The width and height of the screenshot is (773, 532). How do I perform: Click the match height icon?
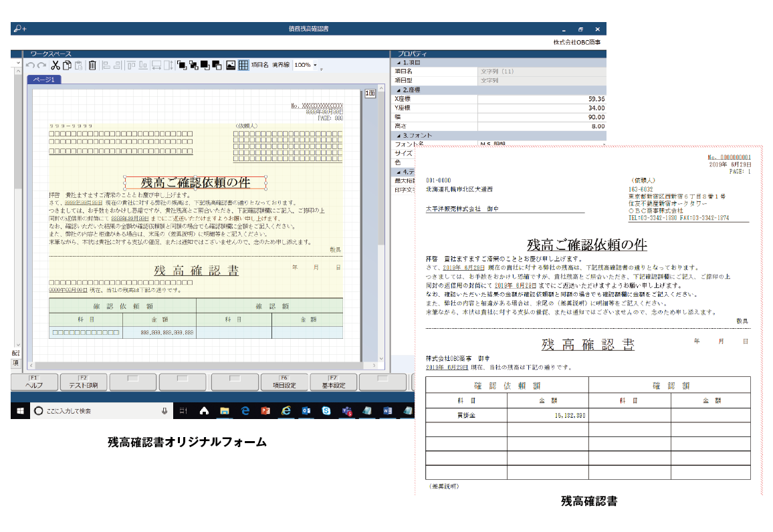pos(169,65)
